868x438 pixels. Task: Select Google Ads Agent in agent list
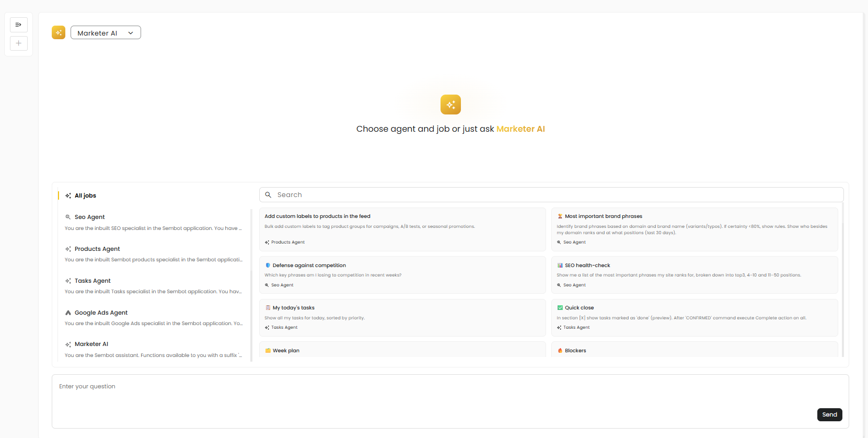pyautogui.click(x=154, y=318)
